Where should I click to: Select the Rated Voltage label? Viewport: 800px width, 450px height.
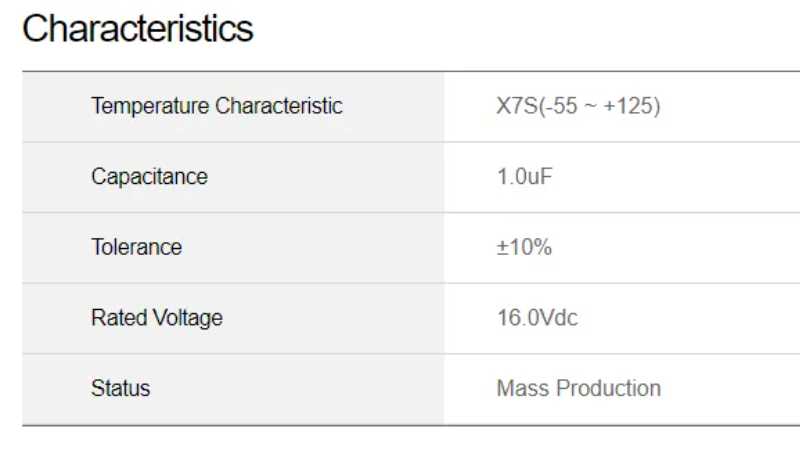pyautogui.click(x=157, y=317)
